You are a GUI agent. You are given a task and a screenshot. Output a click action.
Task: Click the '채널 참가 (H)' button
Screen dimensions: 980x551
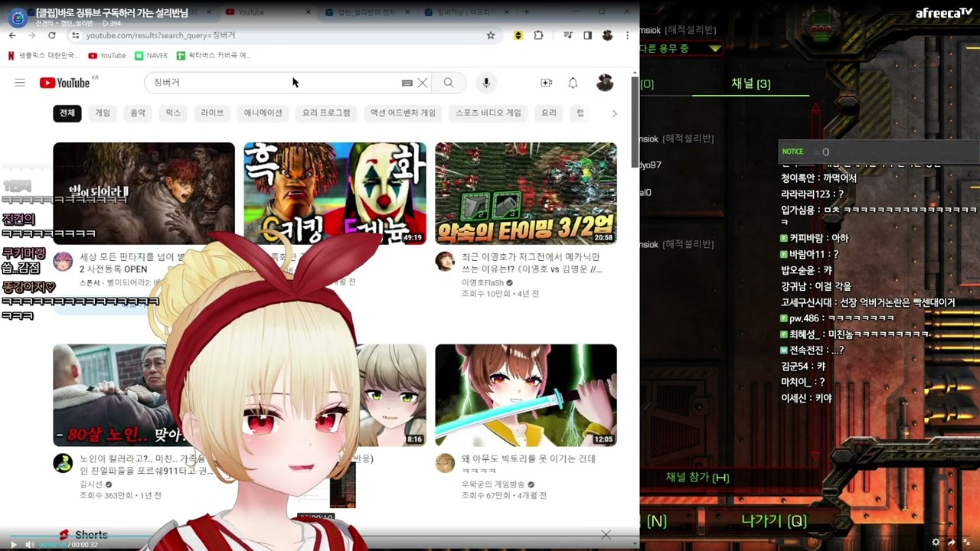coord(697,478)
